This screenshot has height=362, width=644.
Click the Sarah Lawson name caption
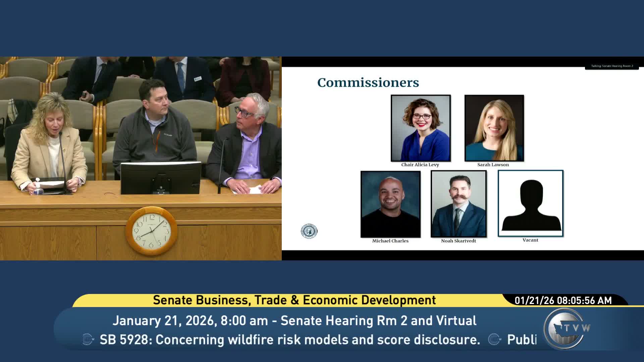[493, 165]
